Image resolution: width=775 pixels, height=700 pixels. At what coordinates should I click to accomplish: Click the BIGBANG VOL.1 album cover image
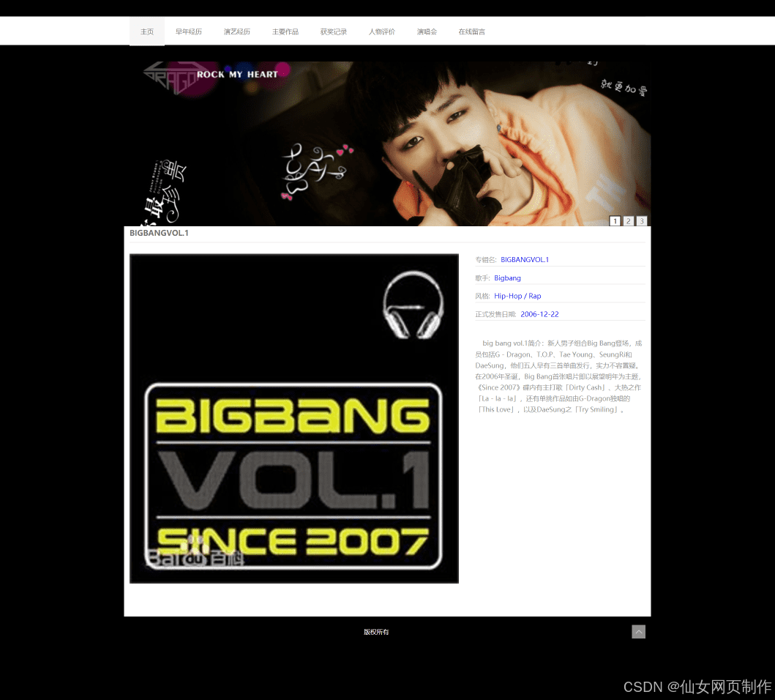[x=294, y=419]
